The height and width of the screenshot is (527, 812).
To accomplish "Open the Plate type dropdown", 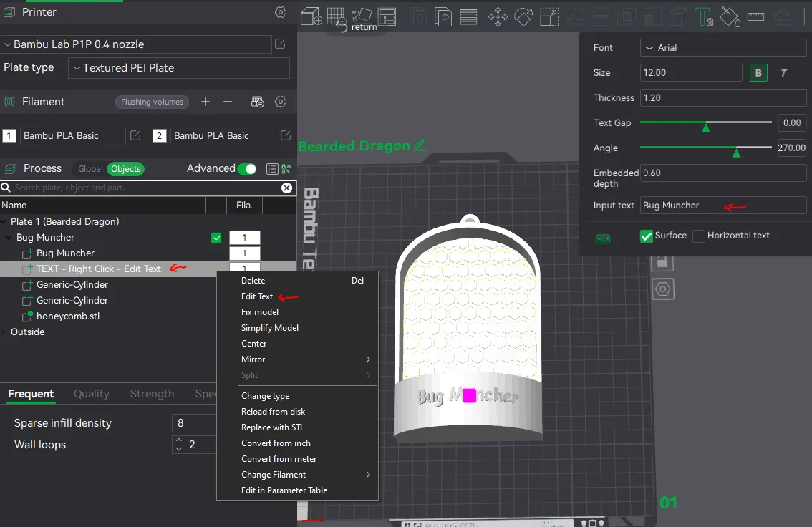I will [x=178, y=68].
